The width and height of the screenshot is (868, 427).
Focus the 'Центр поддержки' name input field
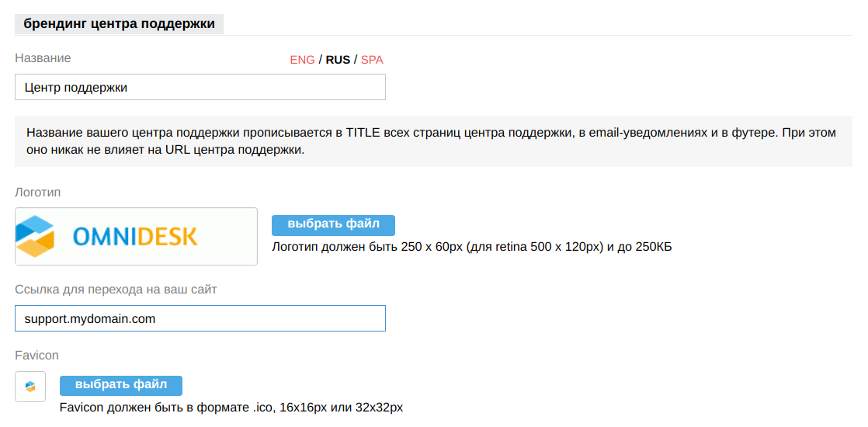click(x=200, y=87)
